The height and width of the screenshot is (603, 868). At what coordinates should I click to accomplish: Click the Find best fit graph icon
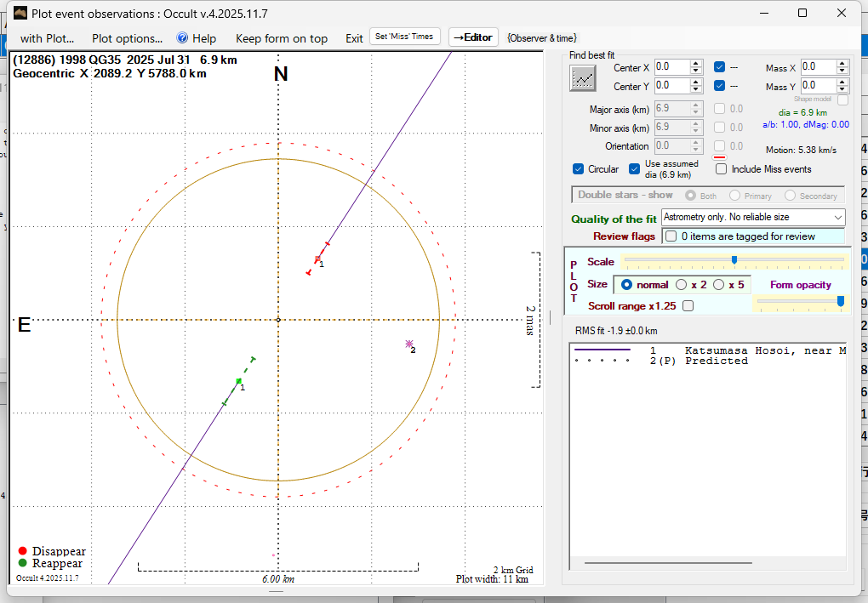[583, 78]
